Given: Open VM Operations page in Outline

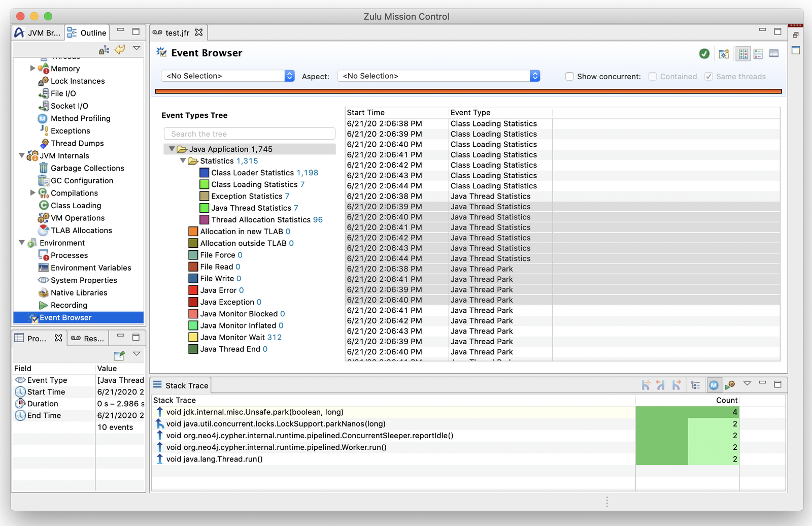Looking at the screenshot, I should click(78, 218).
